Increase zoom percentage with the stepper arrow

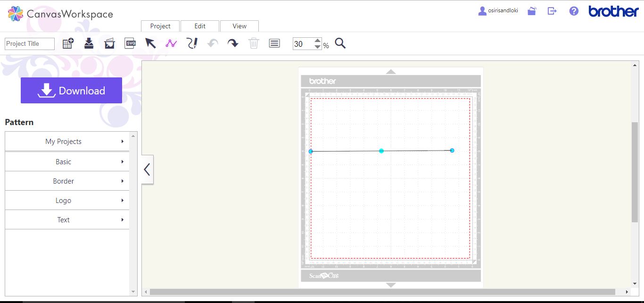coord(319,41)
